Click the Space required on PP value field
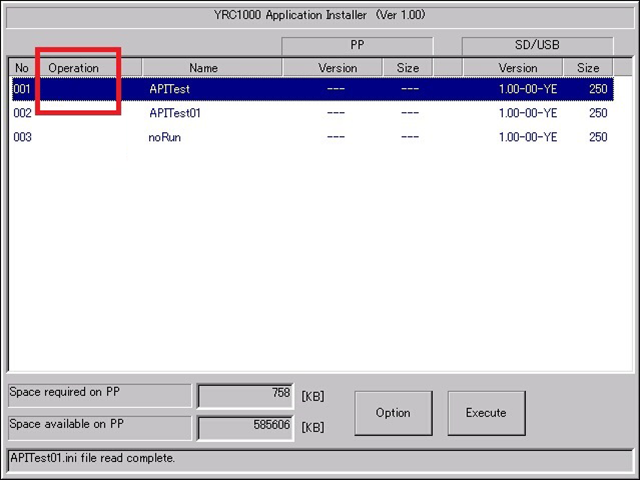This screenshot has height=480, width=640. [x=245, y=395]
